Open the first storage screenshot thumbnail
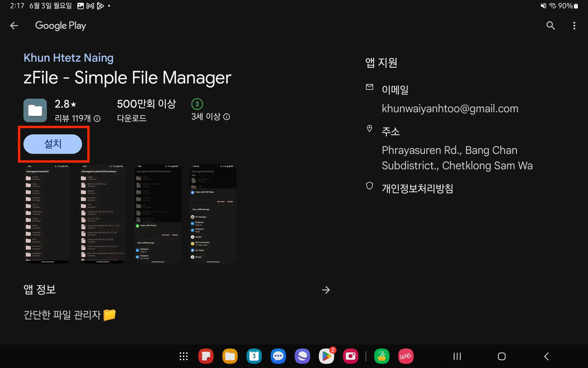The image size is (588, 368). coord(48,214)
